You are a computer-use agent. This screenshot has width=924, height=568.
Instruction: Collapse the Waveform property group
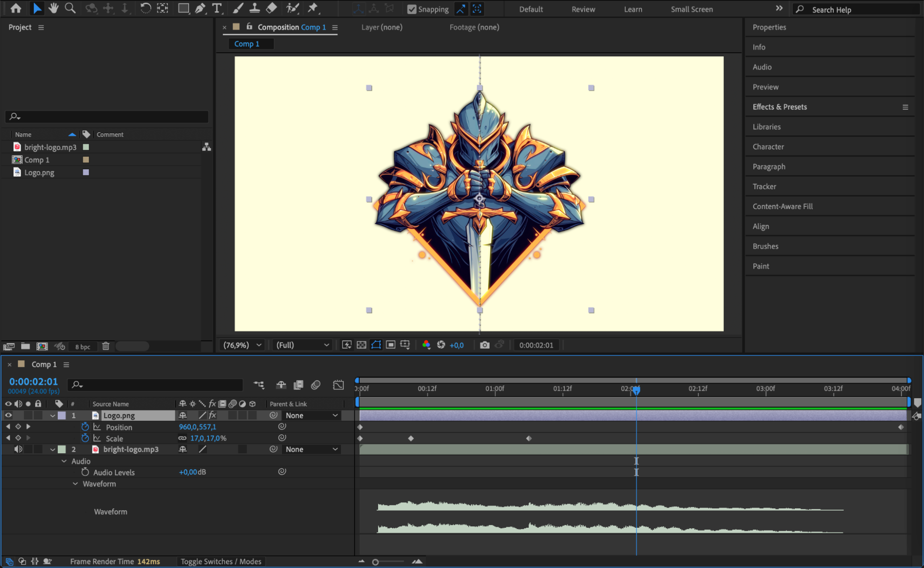pyautogui.click(x=75, y=484)
